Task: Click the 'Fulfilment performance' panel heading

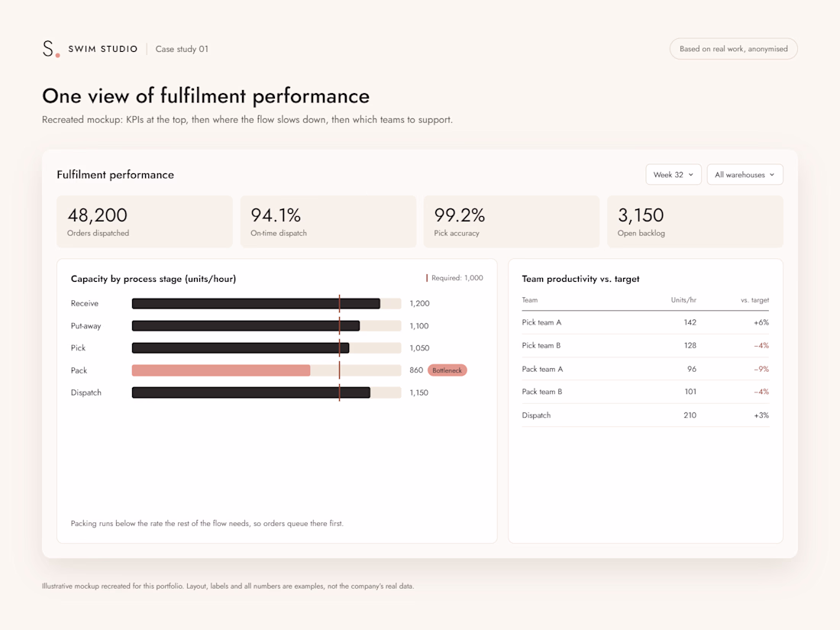Action: point(115,175)
